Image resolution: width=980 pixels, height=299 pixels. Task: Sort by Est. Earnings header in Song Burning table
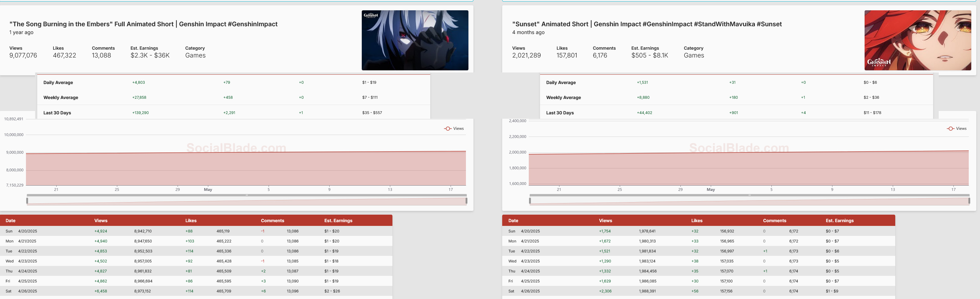tap(338, 220)
